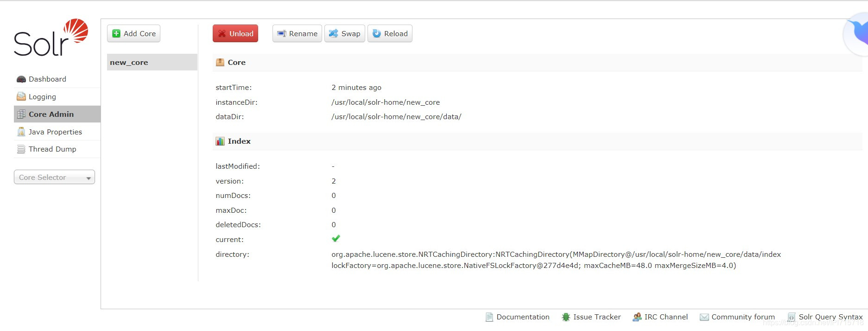This screenshot has height=331, width=868.
Task: Open the Core Selector dropdown
Action: 54,177
